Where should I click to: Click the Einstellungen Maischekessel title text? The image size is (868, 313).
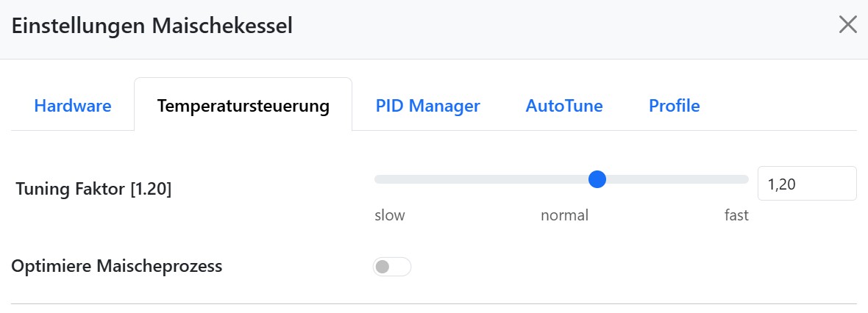pyautogui.click(x=152, y=26)
